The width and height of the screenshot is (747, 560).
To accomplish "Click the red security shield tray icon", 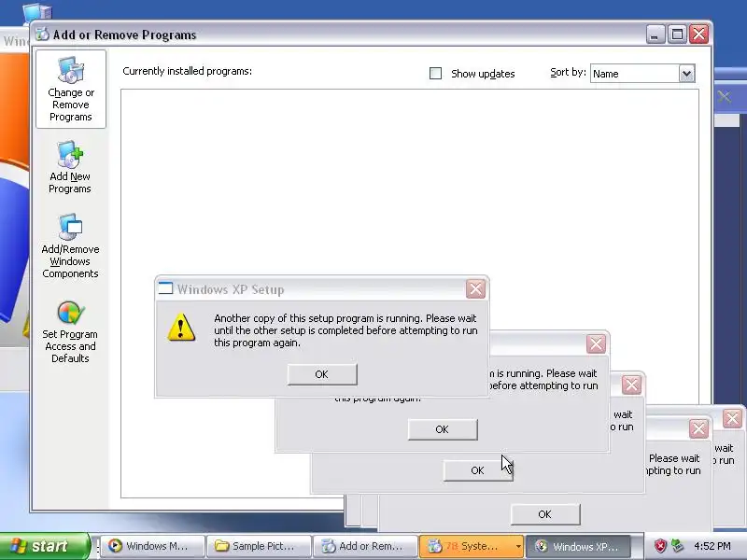I will (x=660, y=546).
